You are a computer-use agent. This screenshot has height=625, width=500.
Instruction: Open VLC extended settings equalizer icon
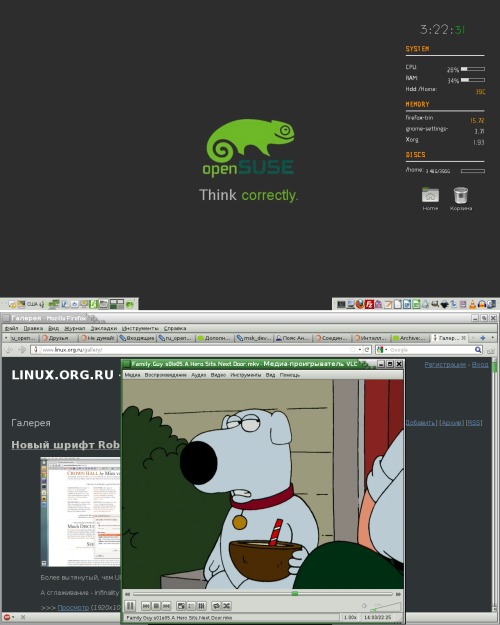click(201, 606)
